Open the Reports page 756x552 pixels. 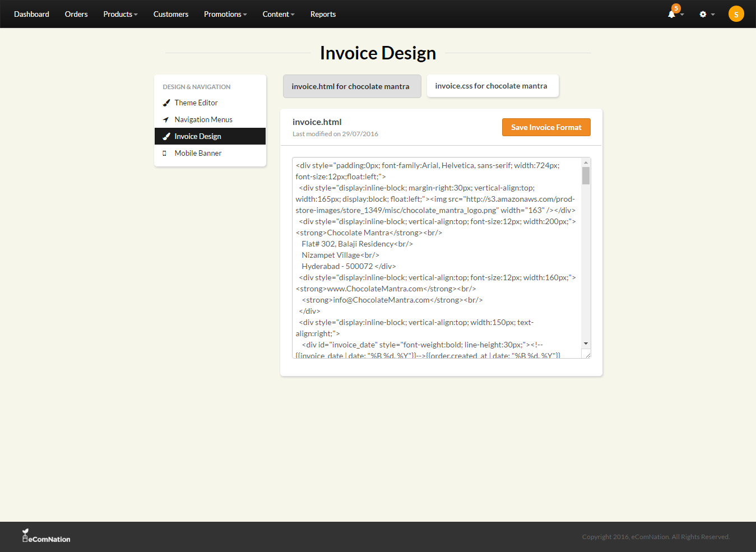323,14
